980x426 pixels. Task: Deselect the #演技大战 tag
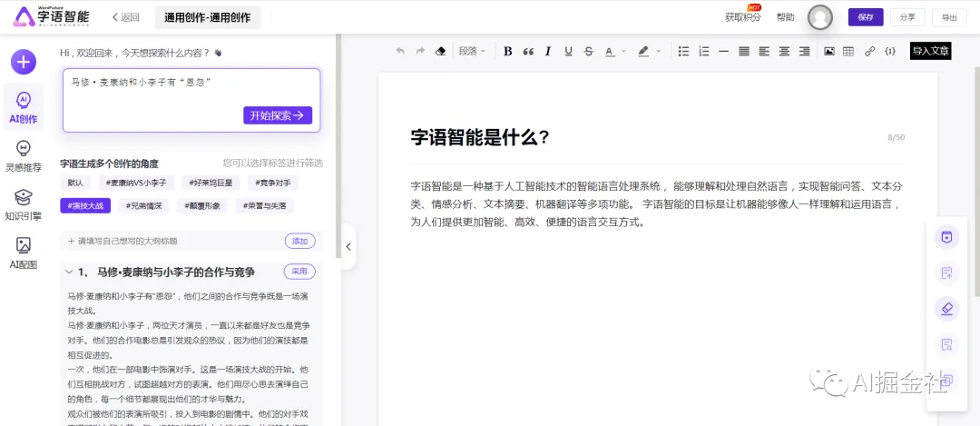click(85, 206)
